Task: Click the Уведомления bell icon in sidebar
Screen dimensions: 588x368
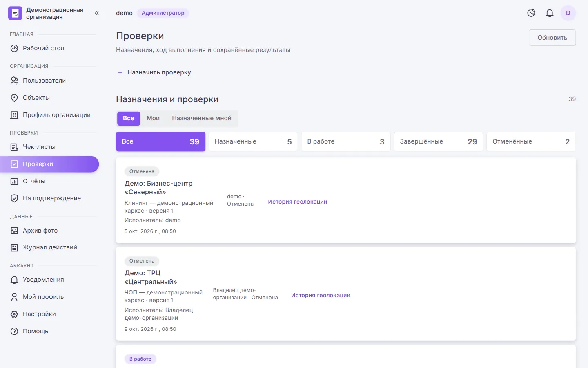Action: (x=14, y=280)
